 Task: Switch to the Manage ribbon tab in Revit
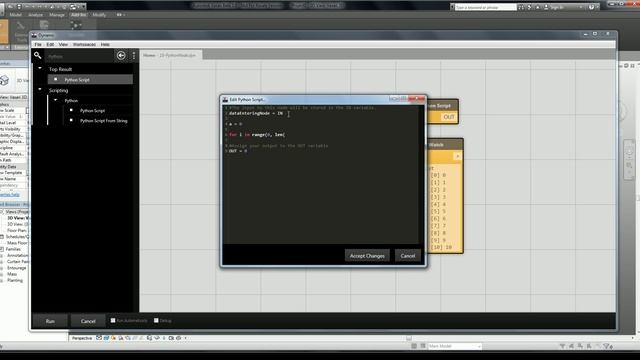57,15
